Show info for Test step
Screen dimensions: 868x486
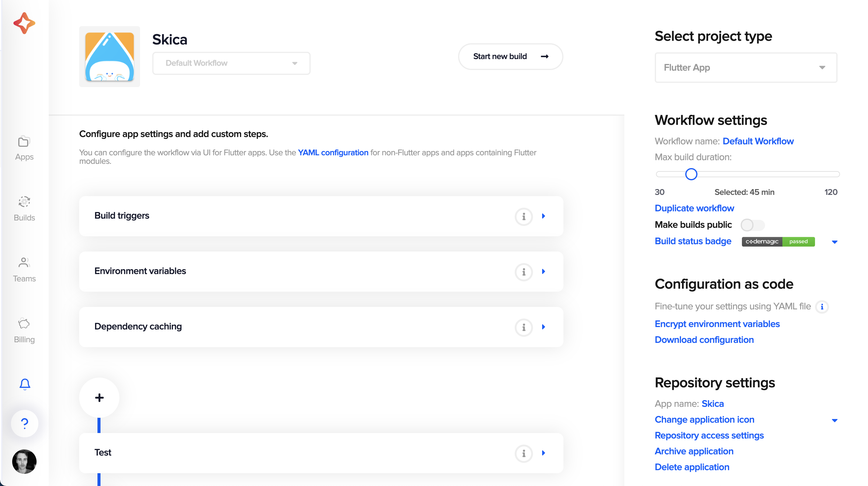click(x=524, y=453)
